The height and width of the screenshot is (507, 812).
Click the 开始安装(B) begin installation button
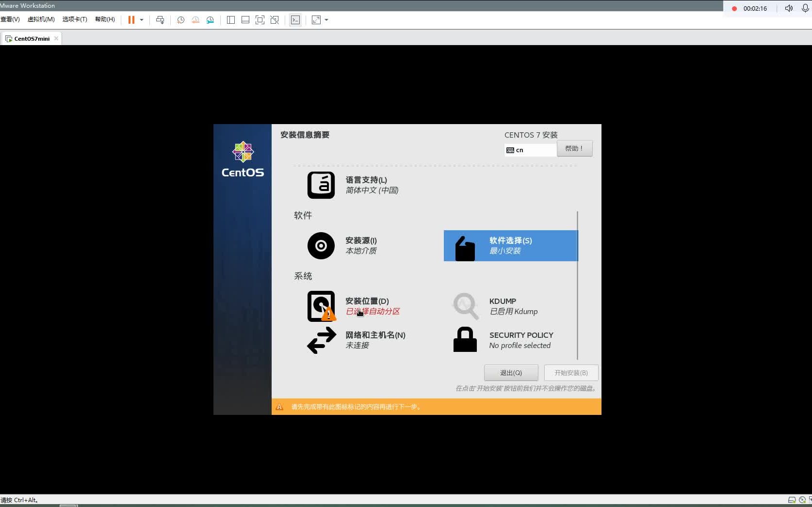[x=571, y=373]
